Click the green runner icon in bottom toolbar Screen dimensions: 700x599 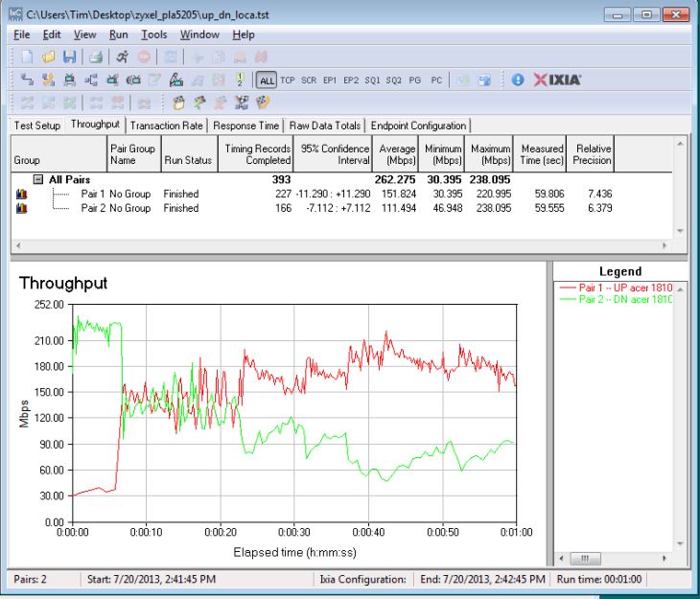click(199, 104)
